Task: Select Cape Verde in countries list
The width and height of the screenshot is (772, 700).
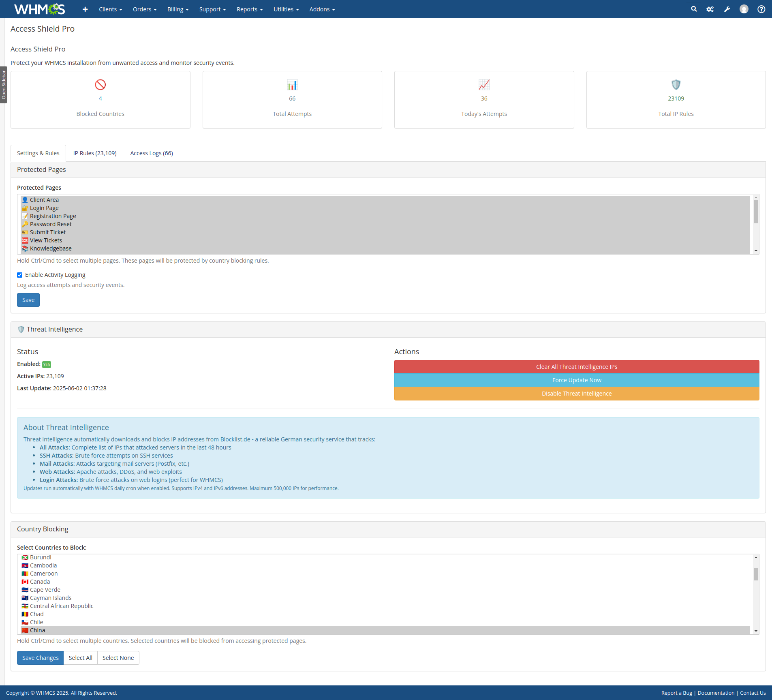Action: (385, 590)
